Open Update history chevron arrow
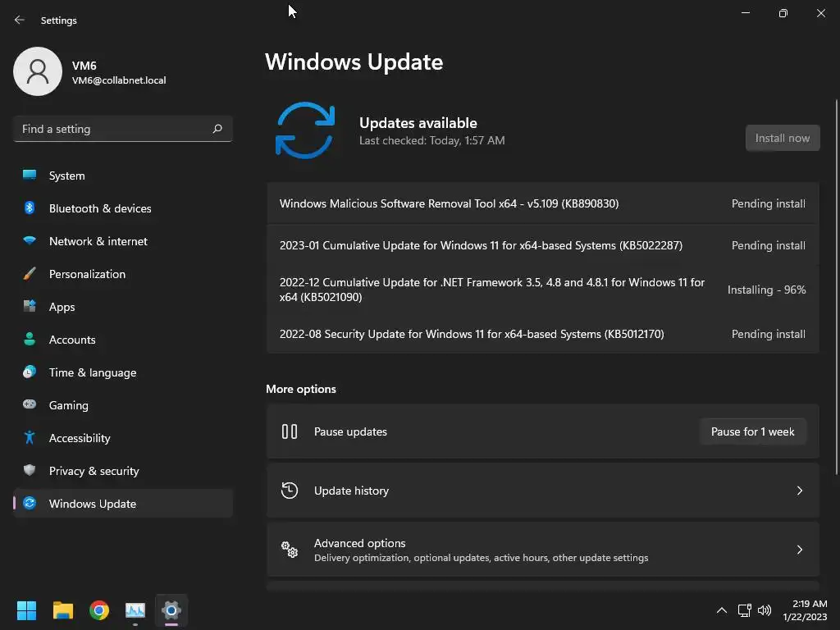 point(799,491)
